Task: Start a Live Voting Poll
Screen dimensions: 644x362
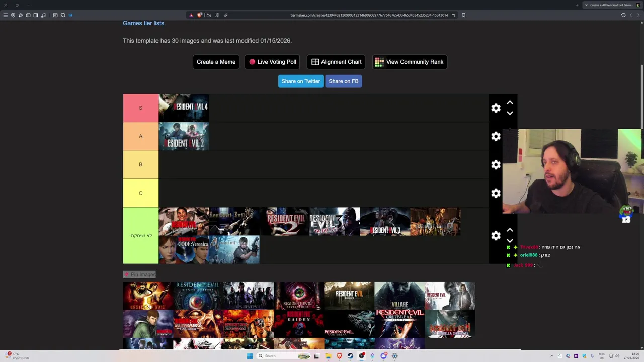Action: pyautogui.click(x=272, y=62)
